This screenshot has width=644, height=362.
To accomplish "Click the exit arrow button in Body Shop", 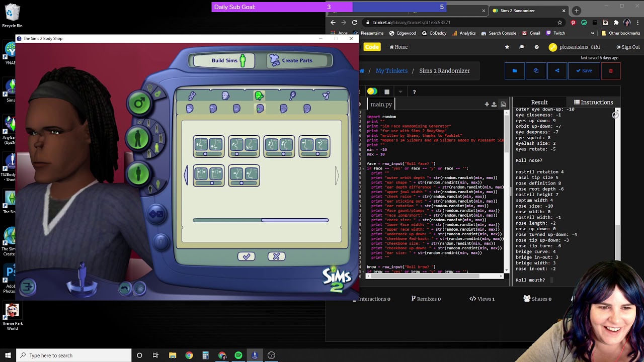I will (x=28, y=287).
